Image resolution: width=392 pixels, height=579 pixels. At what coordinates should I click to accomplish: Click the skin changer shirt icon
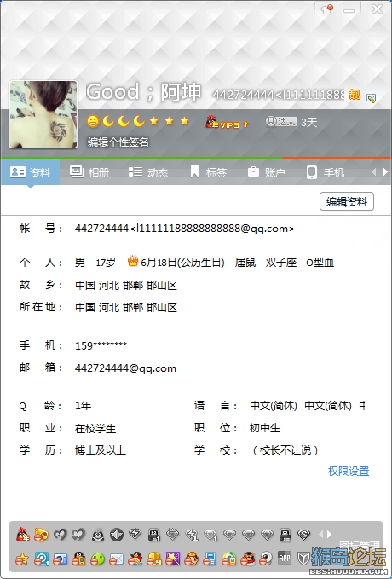pos(327,9)
